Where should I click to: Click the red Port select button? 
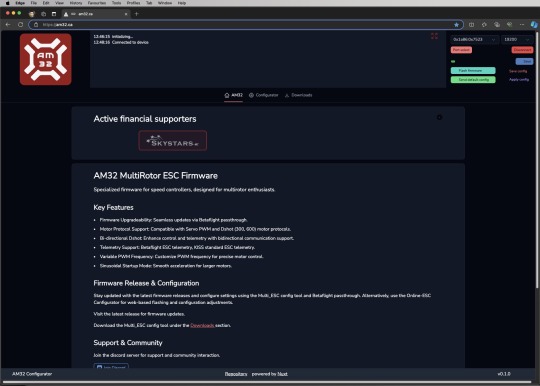[461, 50]
